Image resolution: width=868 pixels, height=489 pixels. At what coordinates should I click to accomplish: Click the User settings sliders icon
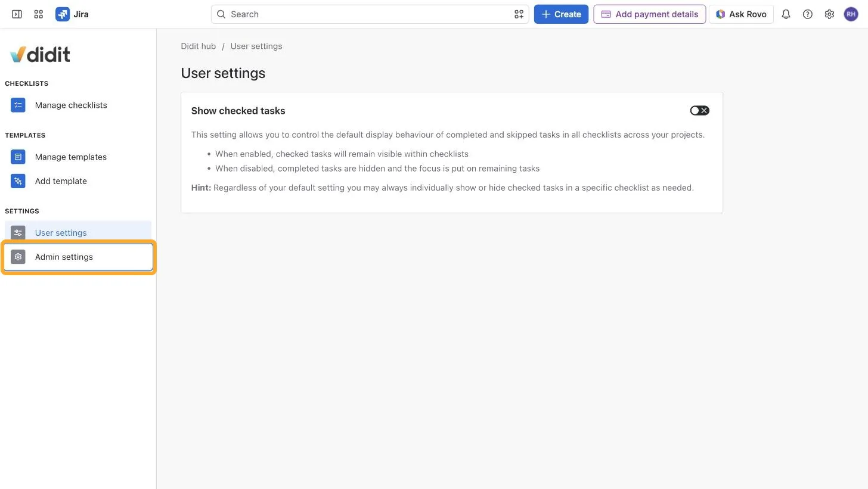click(x=18, y=233)
